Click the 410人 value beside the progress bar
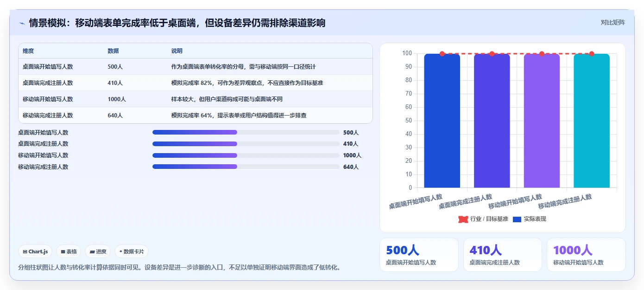644x290 pixels. [x=351, y=144]
